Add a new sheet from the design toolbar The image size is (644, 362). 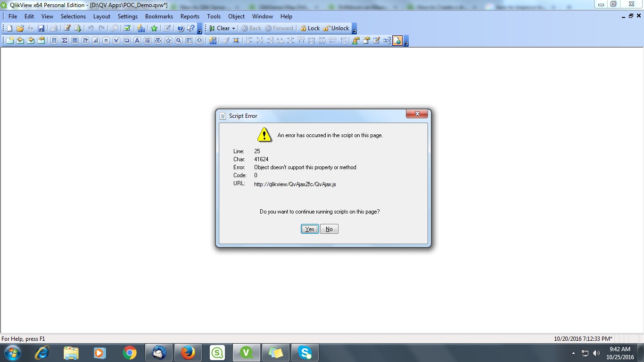click(9, 41)
